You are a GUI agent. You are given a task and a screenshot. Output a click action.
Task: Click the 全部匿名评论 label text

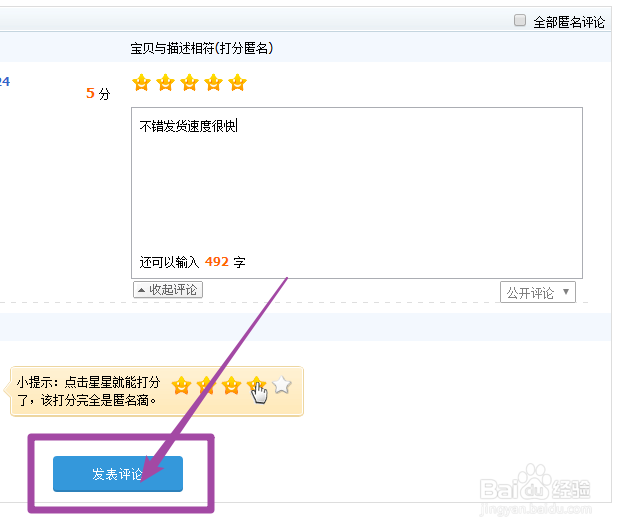(569, 22)
